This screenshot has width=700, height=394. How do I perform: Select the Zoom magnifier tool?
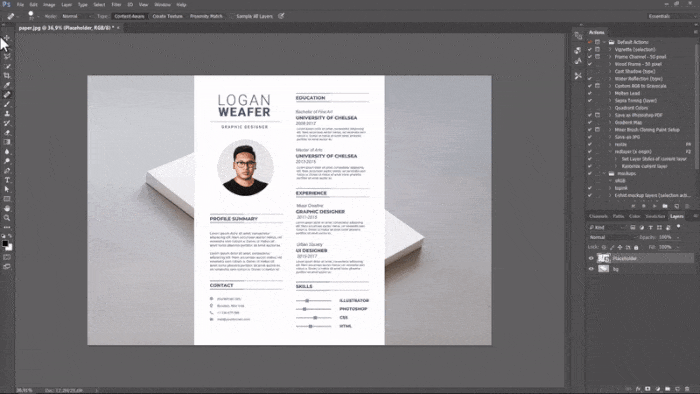[x=7, y=218]
